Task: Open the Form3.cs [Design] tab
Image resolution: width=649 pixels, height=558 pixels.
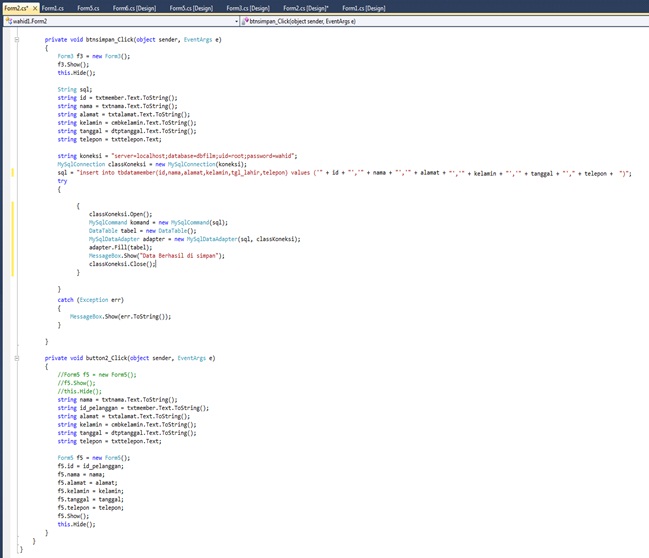Action: [248, 8]
